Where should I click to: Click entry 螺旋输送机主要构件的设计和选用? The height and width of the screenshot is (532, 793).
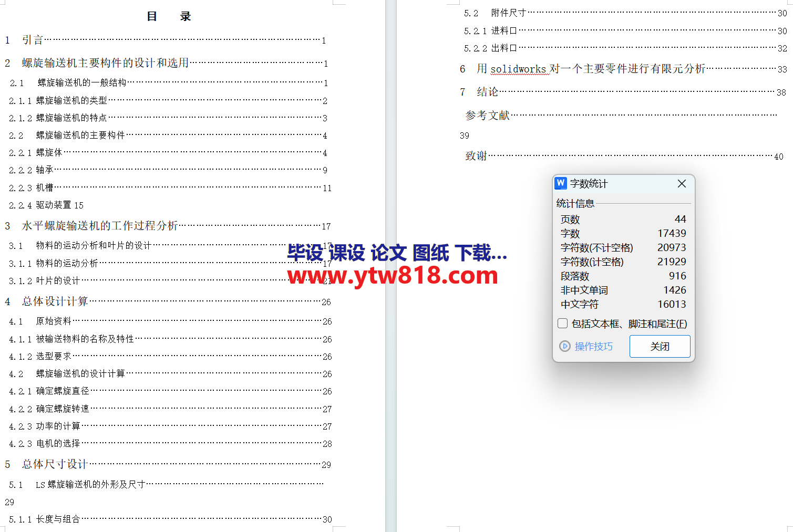coord(167,63)
